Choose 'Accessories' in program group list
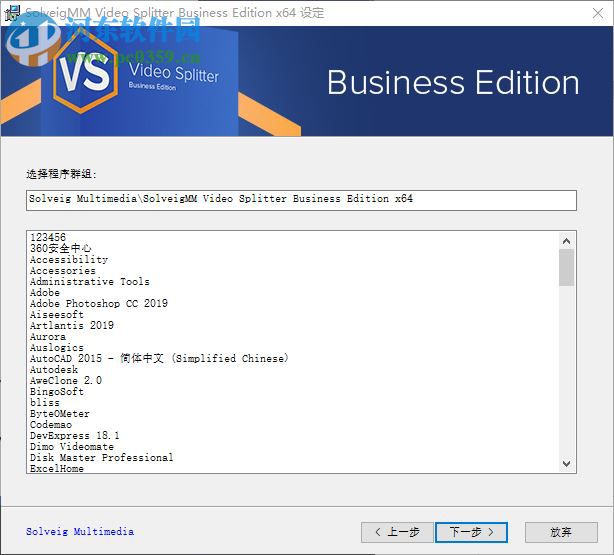Screen dimensions: 614x555 (x=63, y=270)
